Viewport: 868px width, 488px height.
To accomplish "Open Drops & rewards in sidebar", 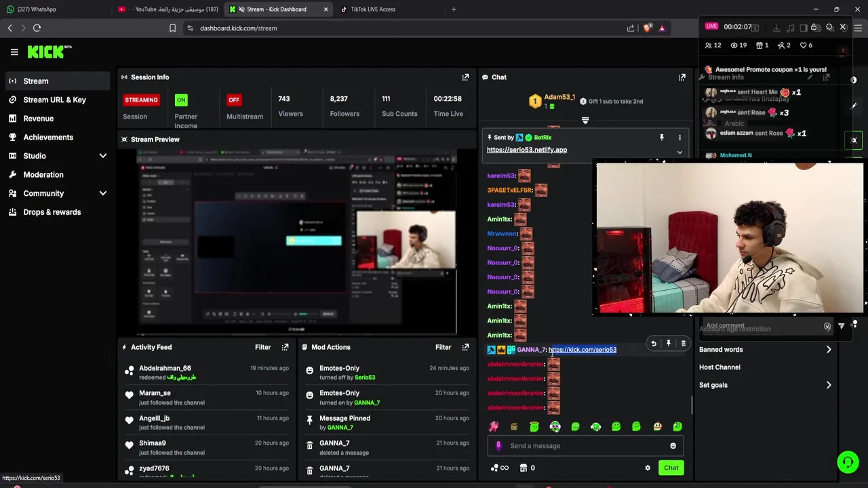I will pos(58,212).
